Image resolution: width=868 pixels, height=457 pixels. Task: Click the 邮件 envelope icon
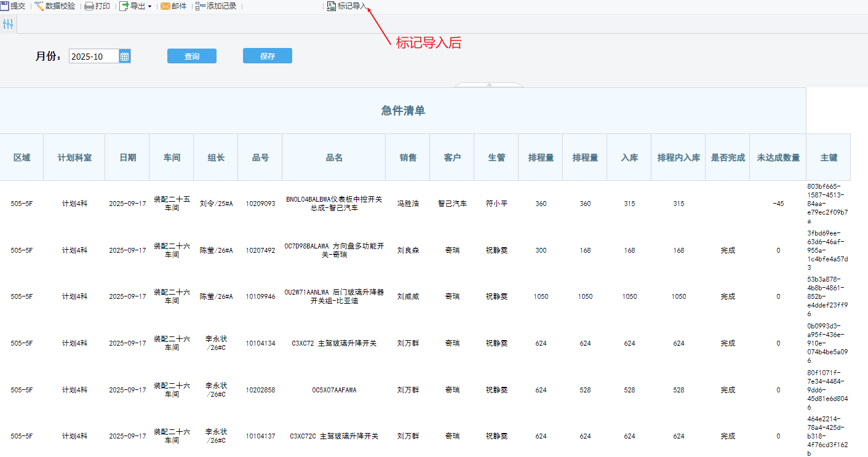(165, 6)
